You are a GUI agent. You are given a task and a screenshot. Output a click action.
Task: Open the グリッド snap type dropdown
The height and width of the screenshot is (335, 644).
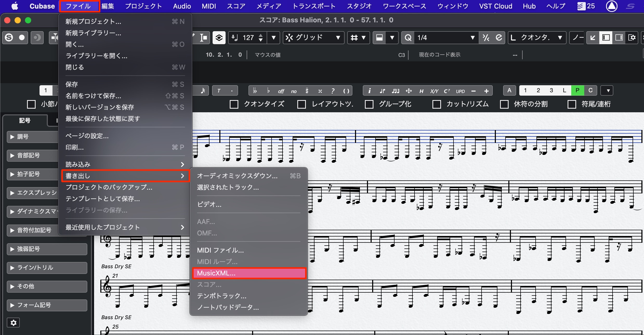313,38
